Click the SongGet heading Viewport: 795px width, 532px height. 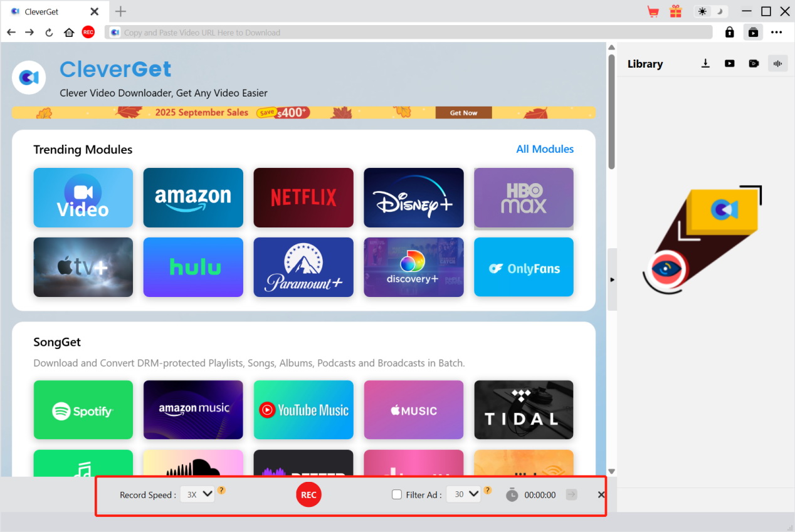point(57,342)
